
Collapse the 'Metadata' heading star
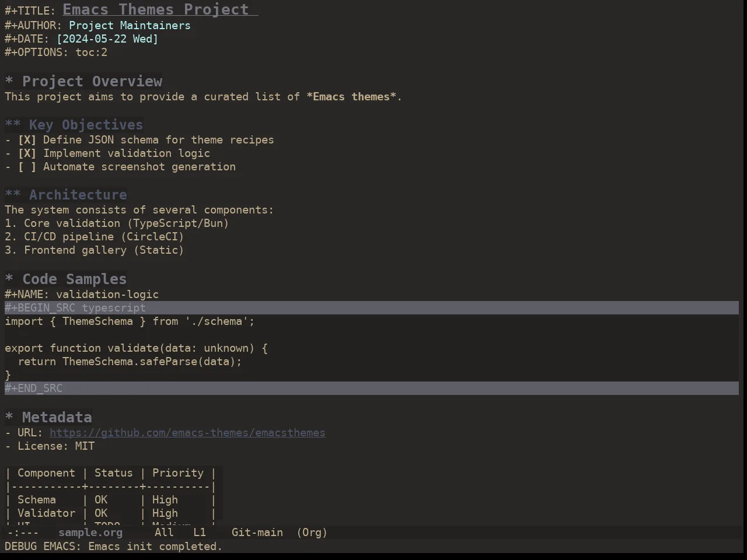[9, 418]
